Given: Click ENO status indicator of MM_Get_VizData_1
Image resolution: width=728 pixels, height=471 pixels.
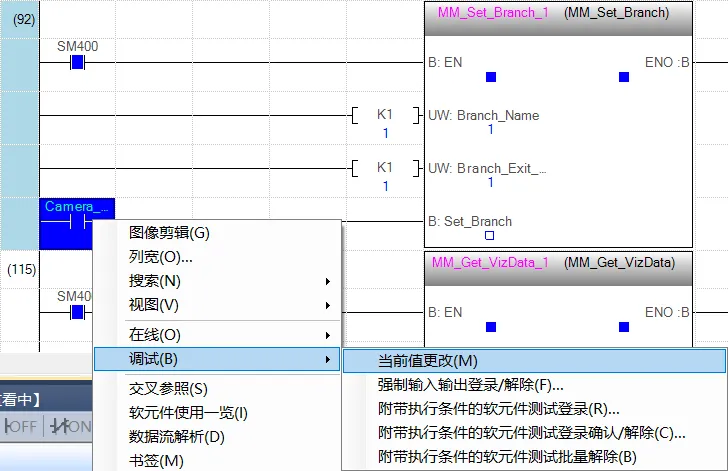Looking at the screenshot, I should tap(624, 327).
